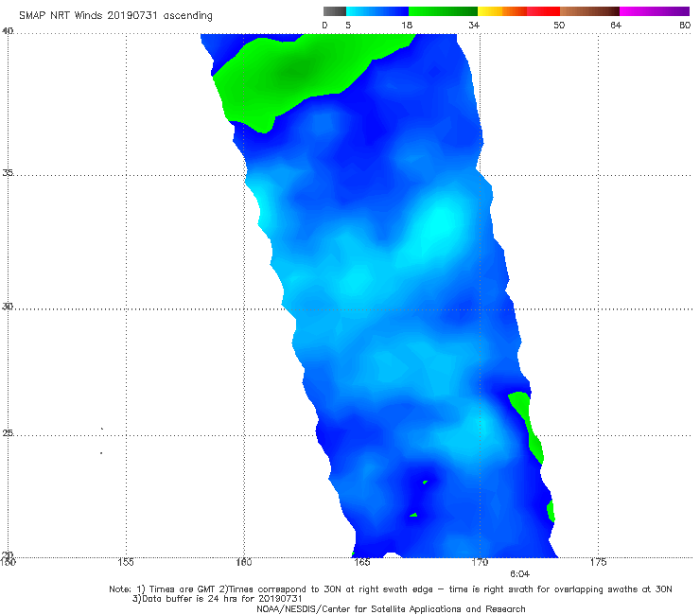Click the color bar label '64'
The image size is (700, 615).
pyautogui.click(x=616, y=25)
